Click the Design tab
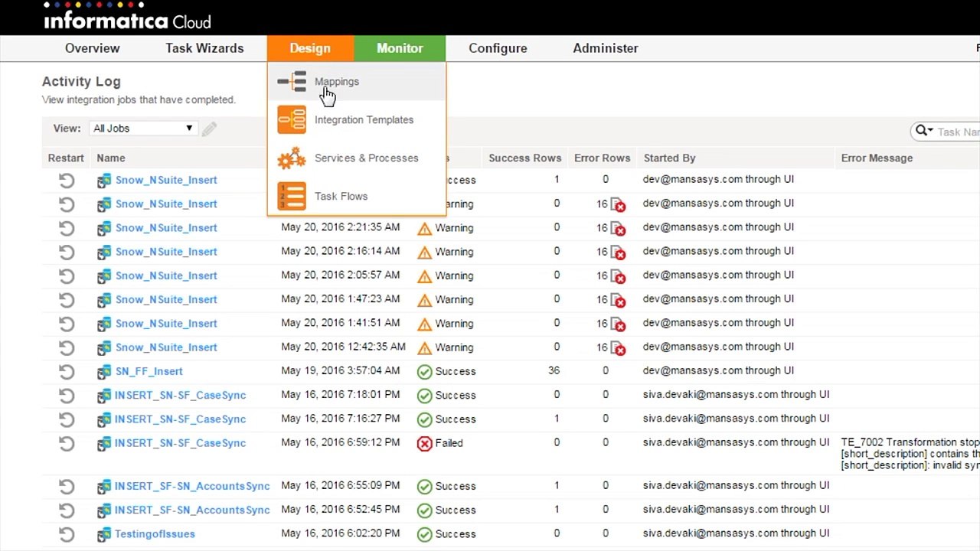980x551 pixels. 310,48
